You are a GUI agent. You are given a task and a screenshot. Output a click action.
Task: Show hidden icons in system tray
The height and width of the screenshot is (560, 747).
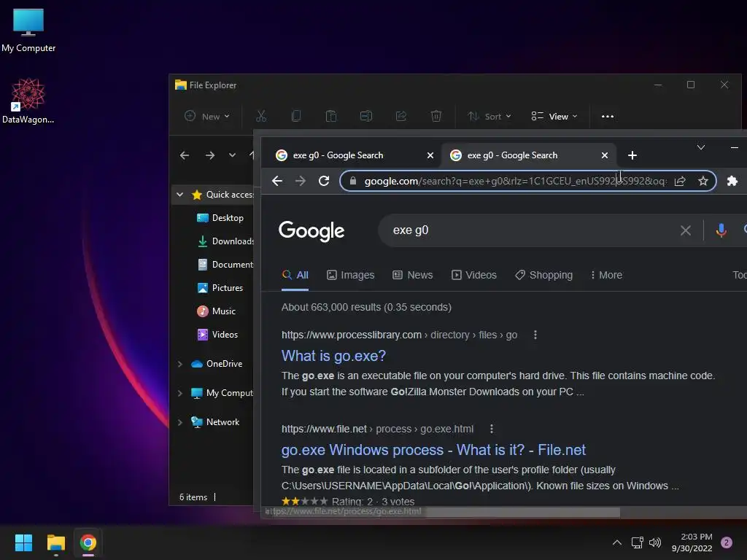[617, 542]
